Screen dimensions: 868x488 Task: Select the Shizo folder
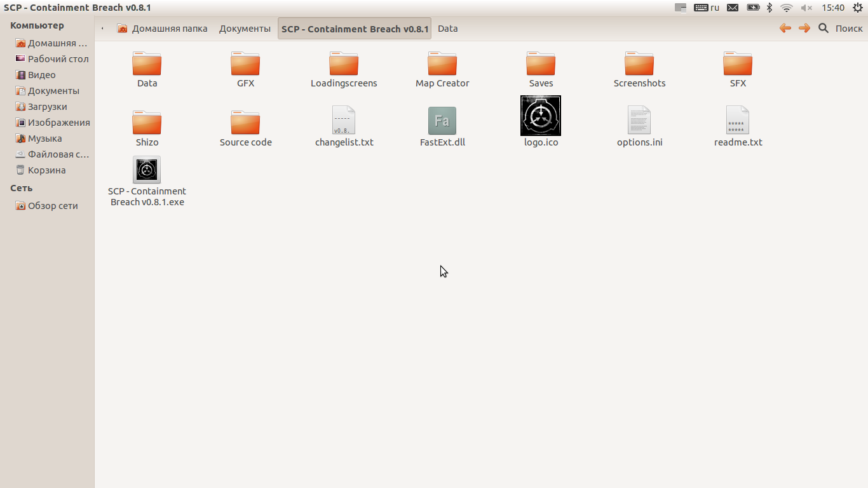coord(147,123)
